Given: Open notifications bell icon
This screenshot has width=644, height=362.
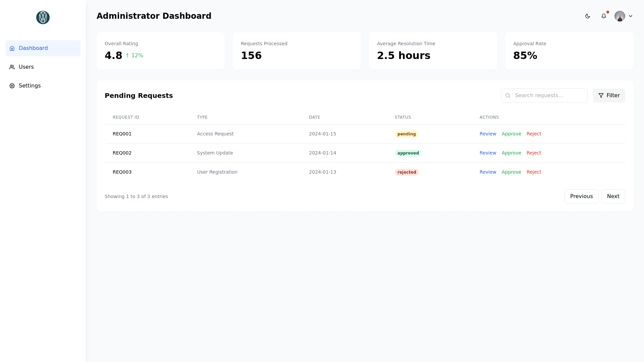Looking at the screenshot, I should (x=604, y=16).
